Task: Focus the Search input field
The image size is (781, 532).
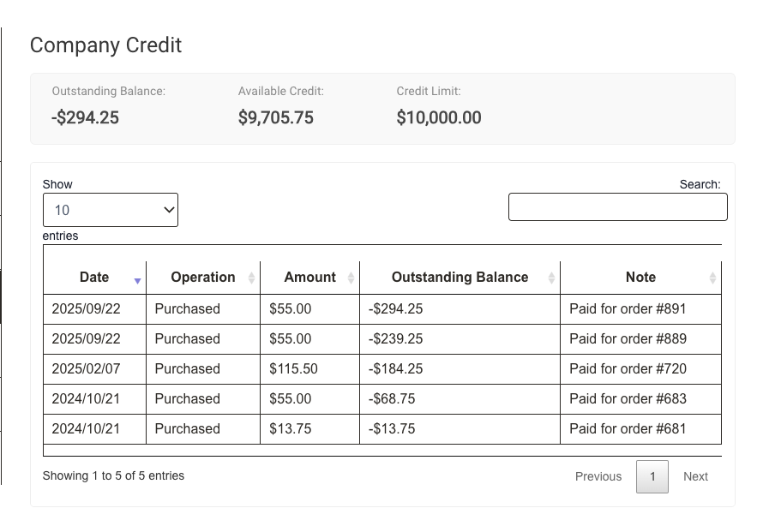Action: (x=617, y=207)
